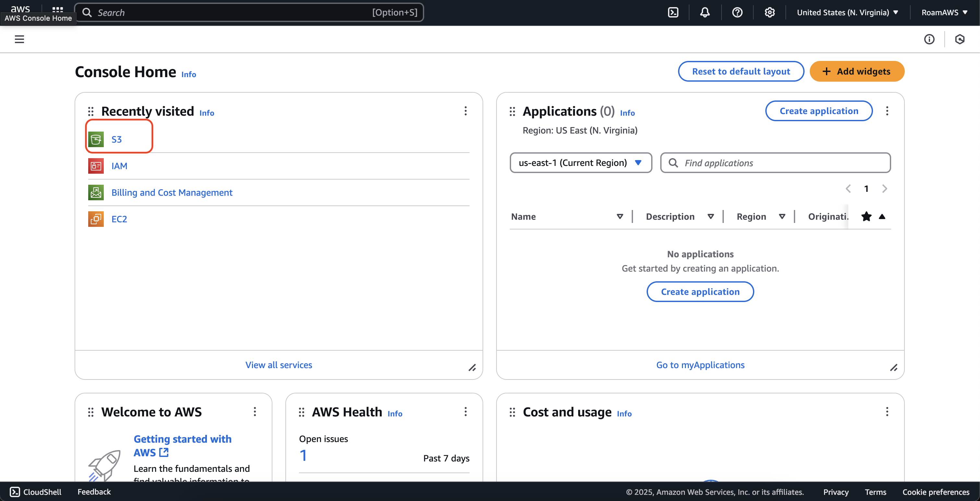
Task: Click the Console Home Info link
Action: [188, 75]
